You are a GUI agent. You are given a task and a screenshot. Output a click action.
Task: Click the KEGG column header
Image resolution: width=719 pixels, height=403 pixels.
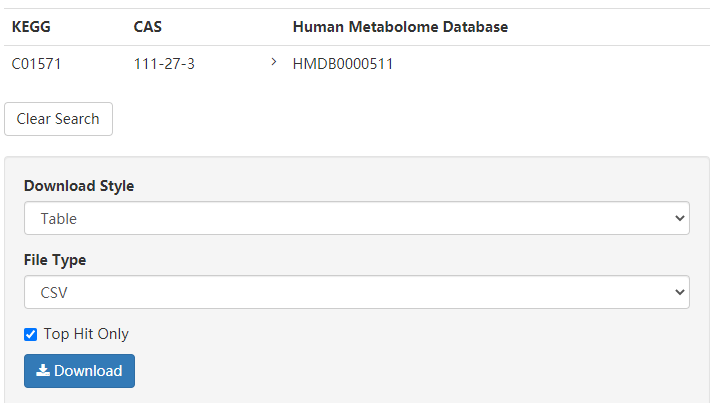31,27
